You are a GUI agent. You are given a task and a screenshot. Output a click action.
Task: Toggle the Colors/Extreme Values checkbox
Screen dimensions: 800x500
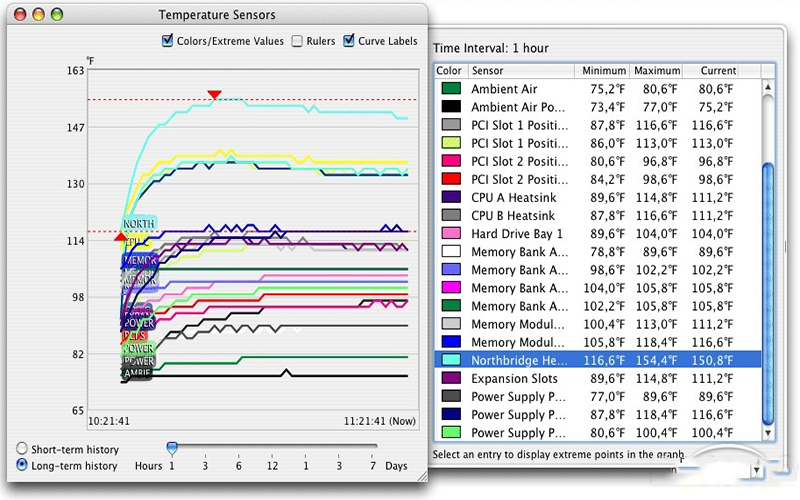coord(167,41)
